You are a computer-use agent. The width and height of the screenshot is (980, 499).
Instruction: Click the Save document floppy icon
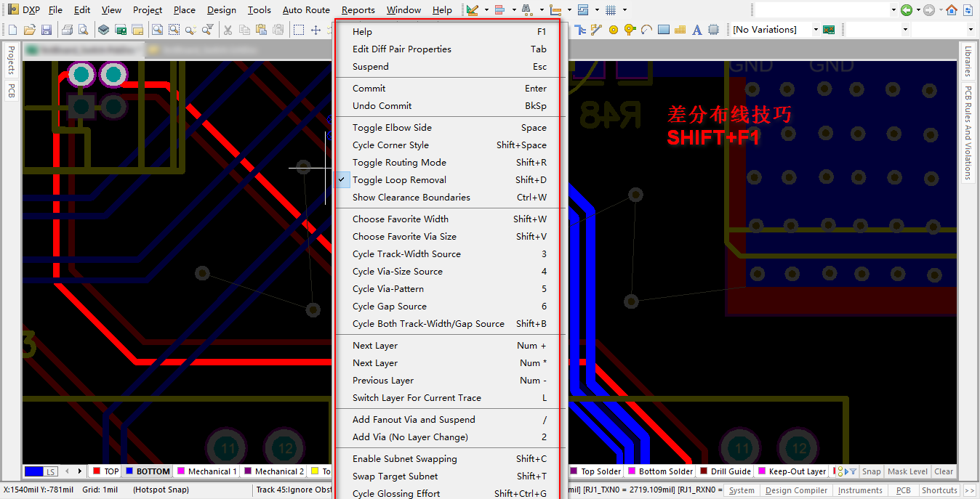[46, 30]
